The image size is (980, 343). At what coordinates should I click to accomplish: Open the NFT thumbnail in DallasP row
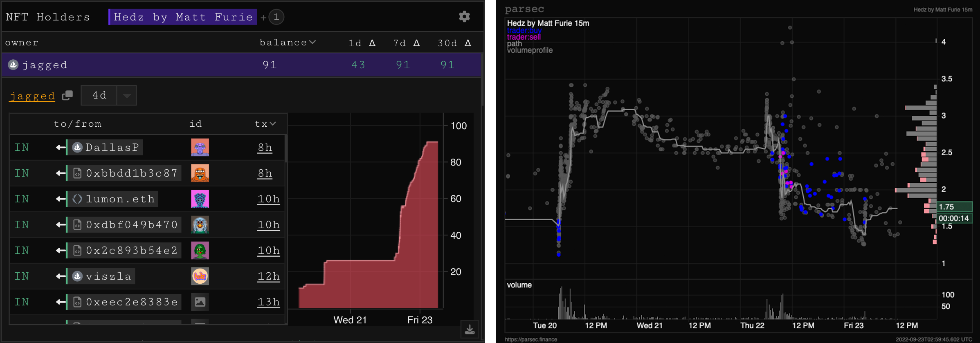coord(200,147)
